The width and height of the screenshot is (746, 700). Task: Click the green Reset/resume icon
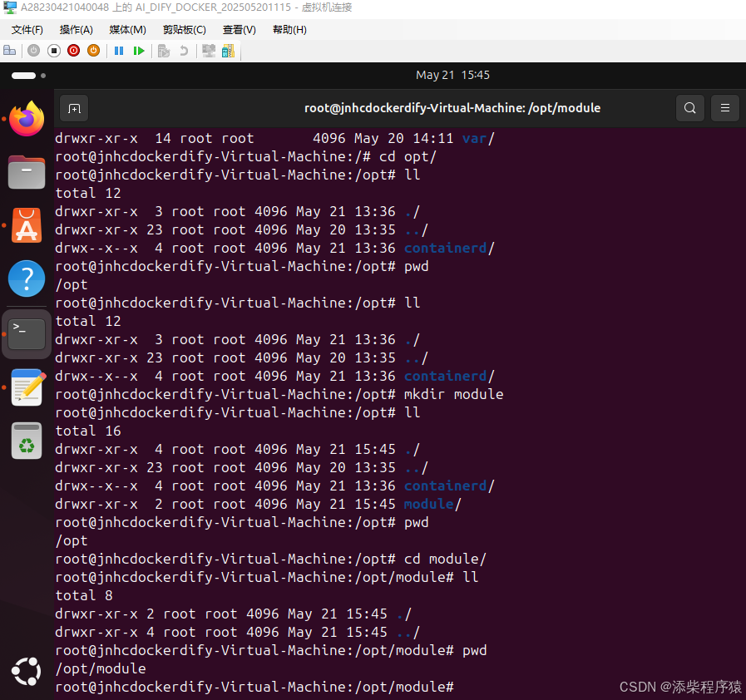(x=139, y=51)
